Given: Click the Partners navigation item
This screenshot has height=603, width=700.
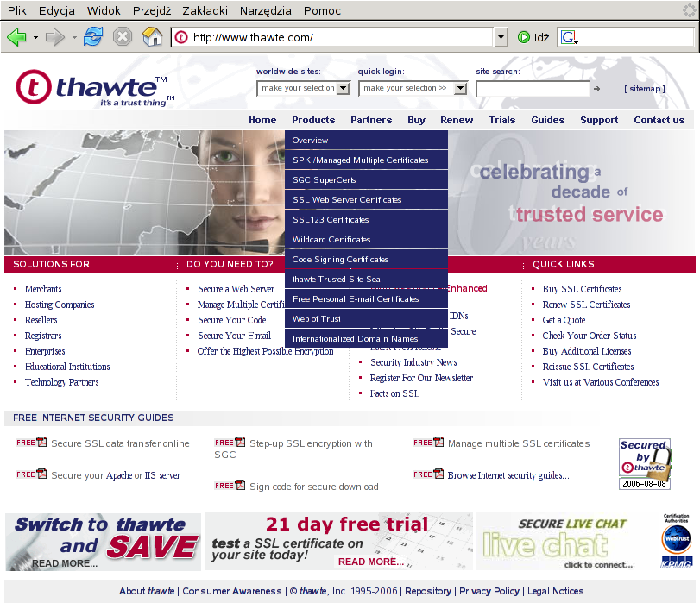Looking at the screenshot, I should [x=371, y=120].
